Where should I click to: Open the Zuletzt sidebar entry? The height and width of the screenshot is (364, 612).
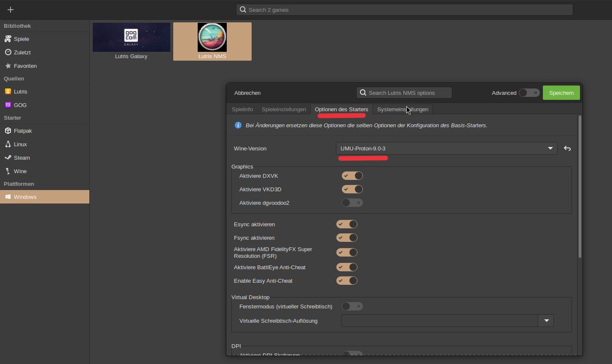(45, 52)
